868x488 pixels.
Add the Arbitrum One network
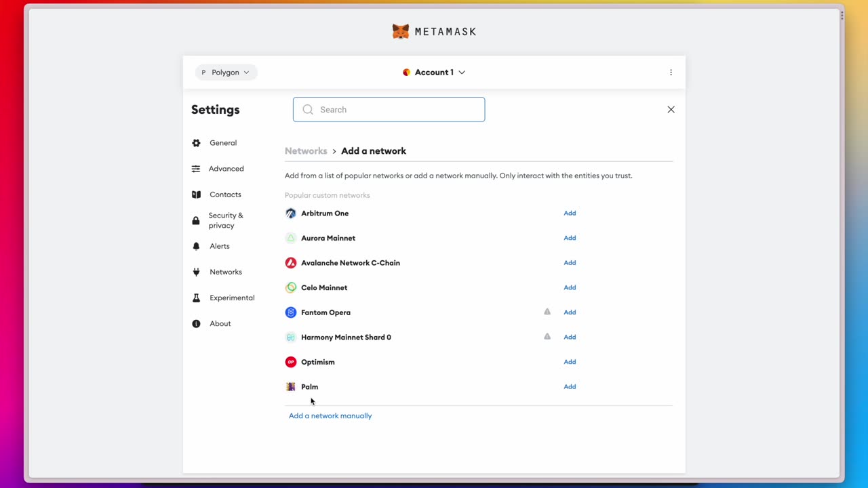coord(570,213)
